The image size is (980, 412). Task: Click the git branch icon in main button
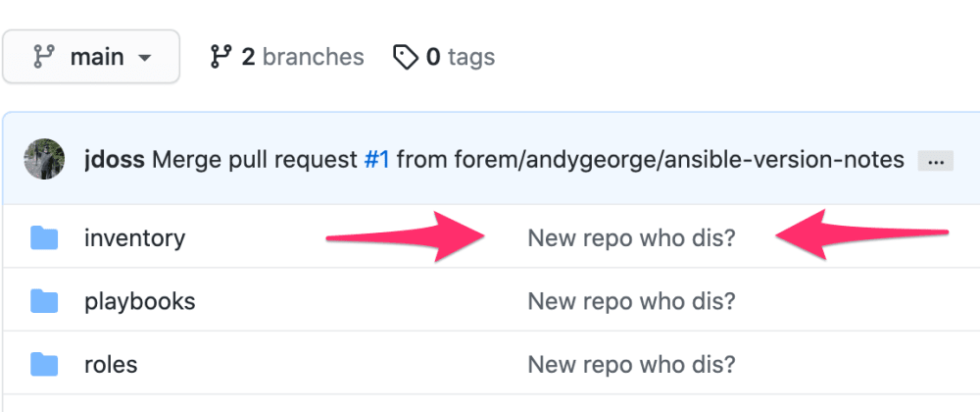coord(44,57)
